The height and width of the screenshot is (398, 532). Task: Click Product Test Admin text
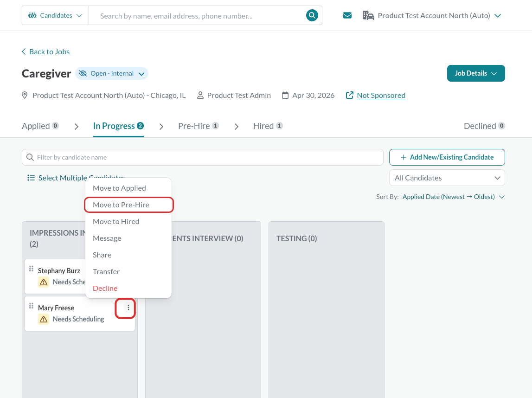click(x=239, y=96)
